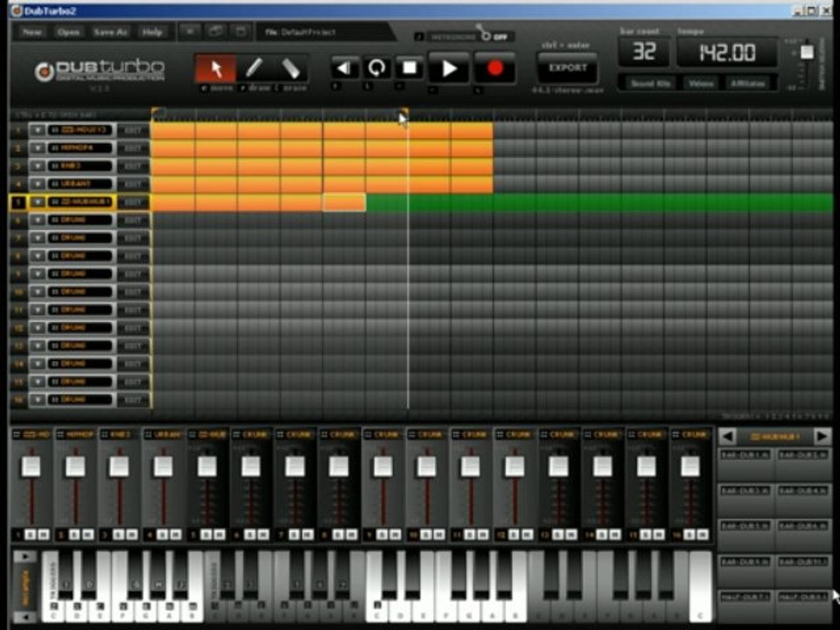Click the EXPORT button
This screenshot has height=630, width=840.
pyautogui.click(x=567, y=68)
